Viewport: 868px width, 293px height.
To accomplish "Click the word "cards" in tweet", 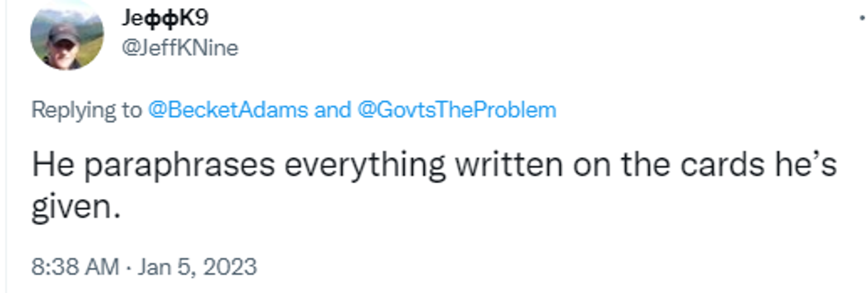I will (722, 164).
